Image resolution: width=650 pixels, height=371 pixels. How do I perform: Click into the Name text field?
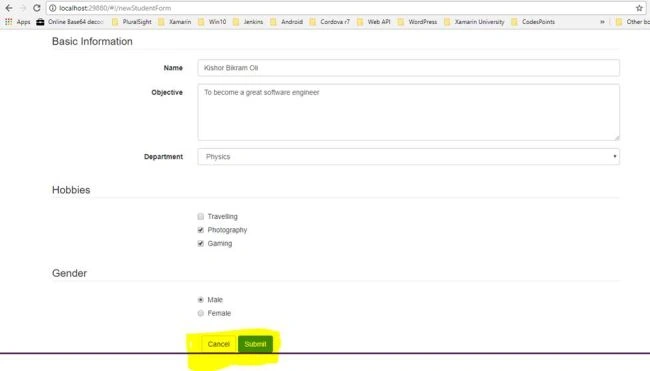(x=408, y=68)
